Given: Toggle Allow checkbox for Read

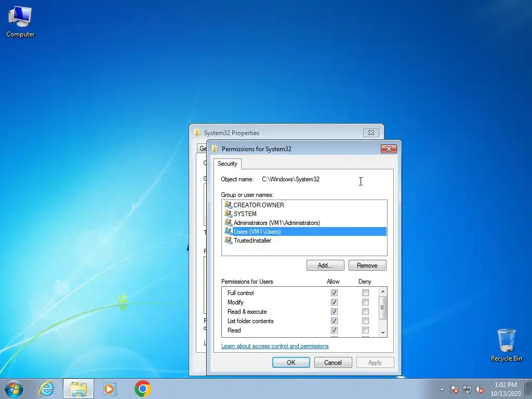Looking at the screenshot, I should click(334, 330).
